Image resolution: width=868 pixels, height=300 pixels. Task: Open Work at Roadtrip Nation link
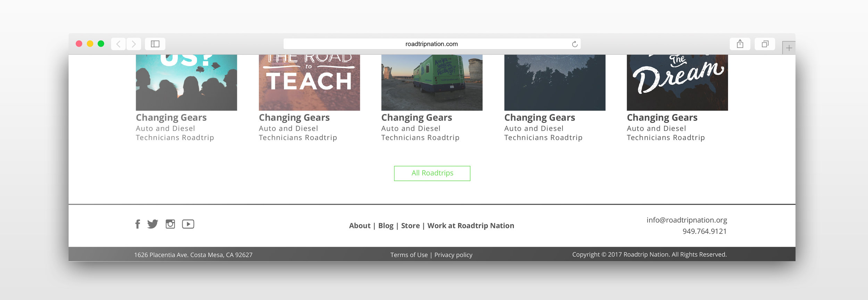tap(471, 226)
